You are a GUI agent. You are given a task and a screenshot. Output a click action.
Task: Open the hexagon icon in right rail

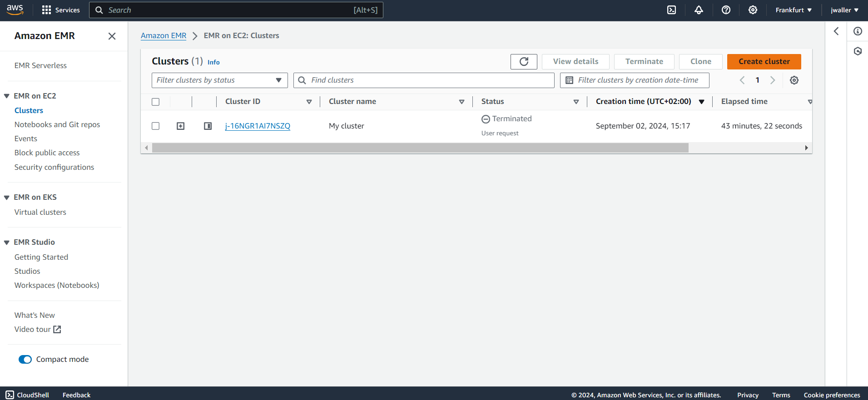(x=858, y=51)
